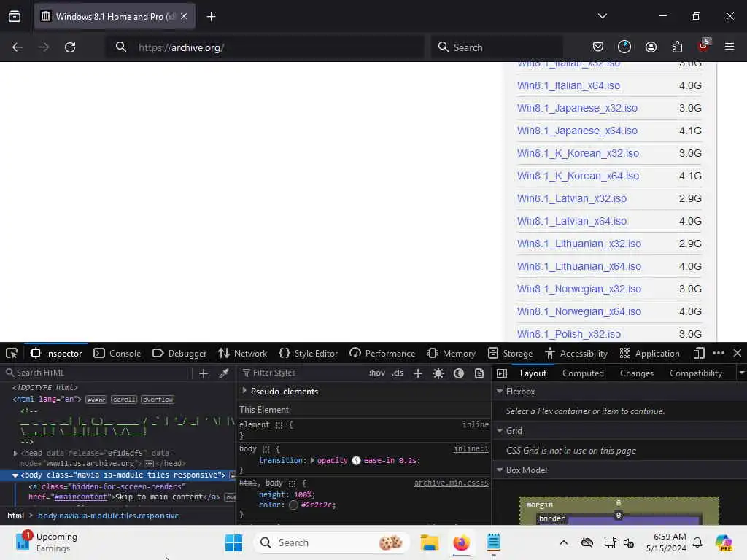Viewport: 747px width, 560px height.
Task: Open the Save to Pocket icon
Action: pos(598,47)
